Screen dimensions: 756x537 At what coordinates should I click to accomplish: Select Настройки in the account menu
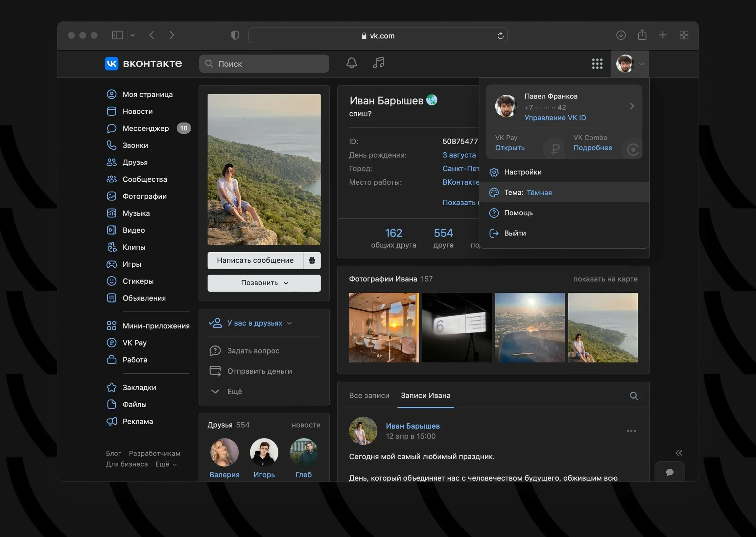click(522, 172)
